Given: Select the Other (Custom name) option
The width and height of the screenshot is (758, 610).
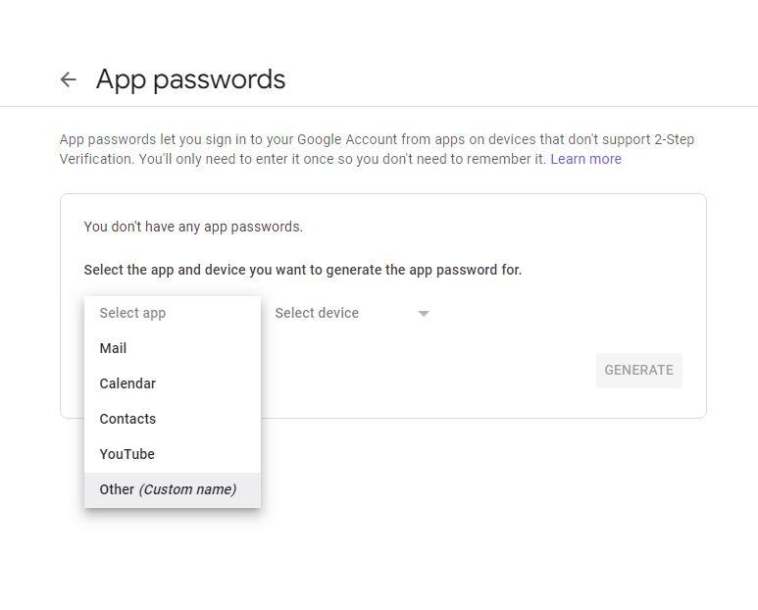Looking at the screenshot, I should [x=167, y=489].
